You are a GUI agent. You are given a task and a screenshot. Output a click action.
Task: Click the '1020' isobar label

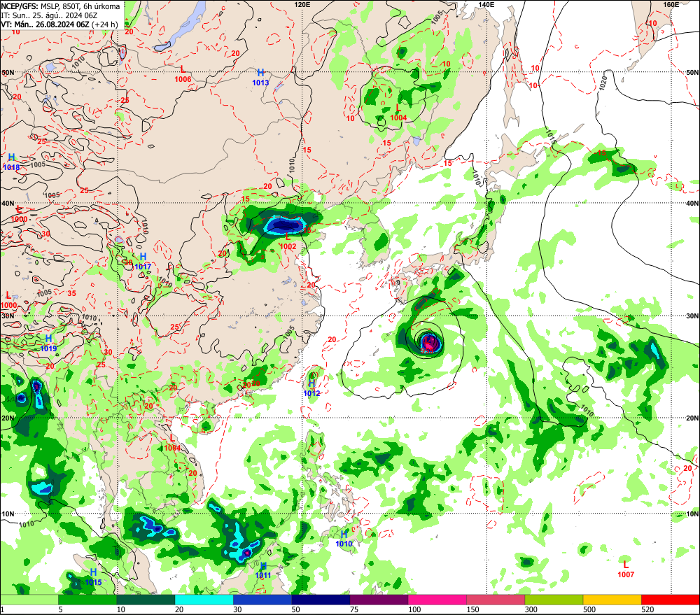(603, 83)
